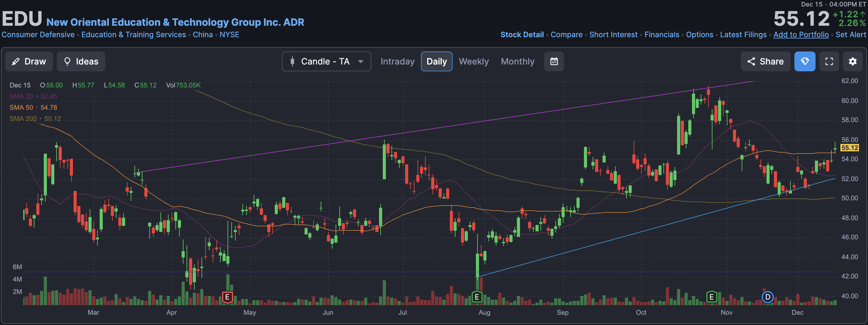The height and width of the screenshot is (325, 868).
Task: Click the EDU ticker symbol
Action: tap(22, 19)
